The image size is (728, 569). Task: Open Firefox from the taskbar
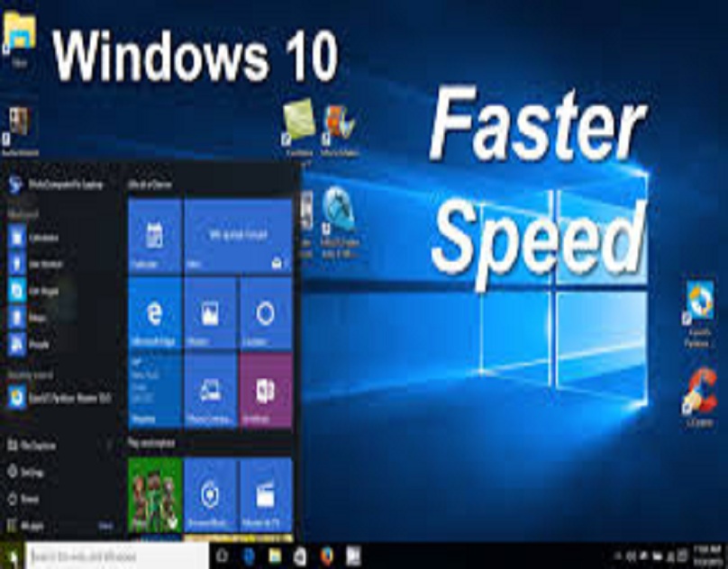[326, 555]
